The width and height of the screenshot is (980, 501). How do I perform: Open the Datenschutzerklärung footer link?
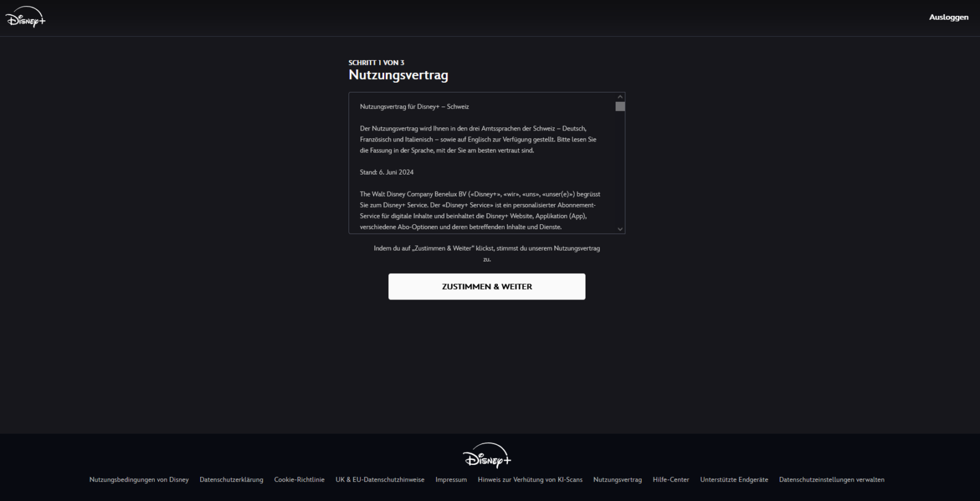coord(232,480)
